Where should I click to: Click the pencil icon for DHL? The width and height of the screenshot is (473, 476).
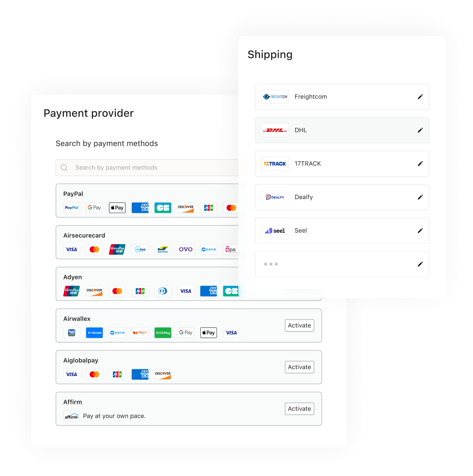420,130
